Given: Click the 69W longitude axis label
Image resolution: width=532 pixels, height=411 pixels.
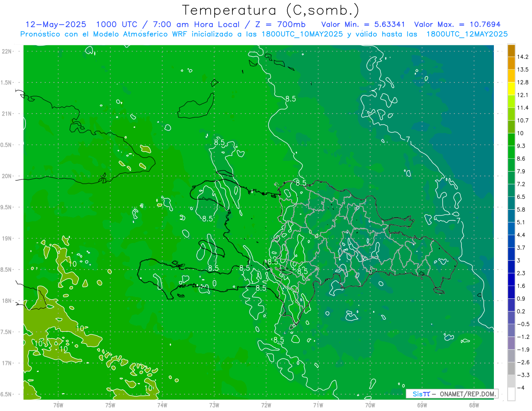Looking at the screenshot, I should click(x=422, y=405).
